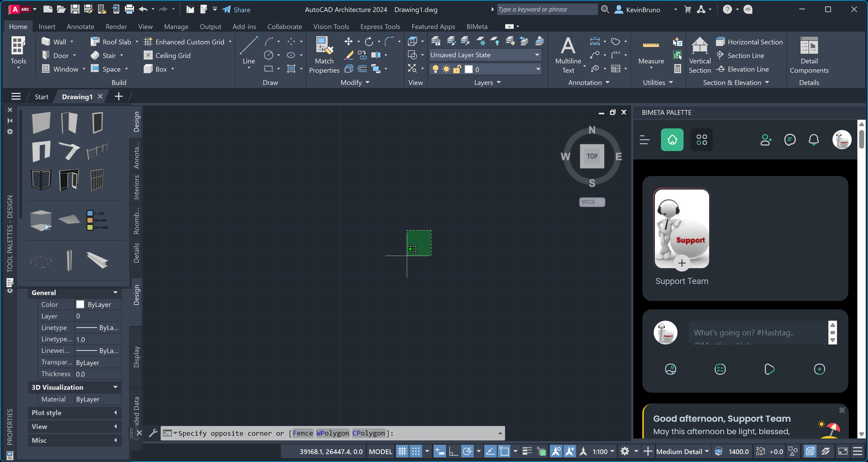Click the Plot printer icon

pos(129,10)
